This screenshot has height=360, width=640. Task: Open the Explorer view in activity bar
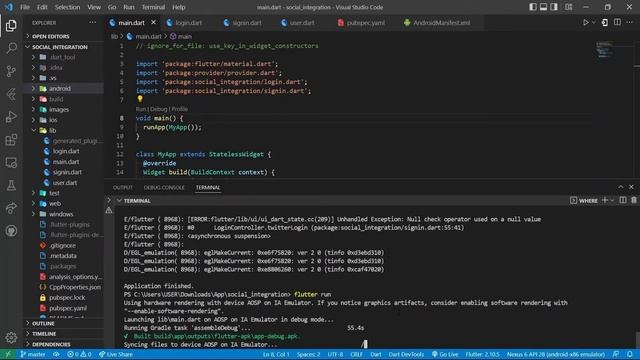(11, 26)
